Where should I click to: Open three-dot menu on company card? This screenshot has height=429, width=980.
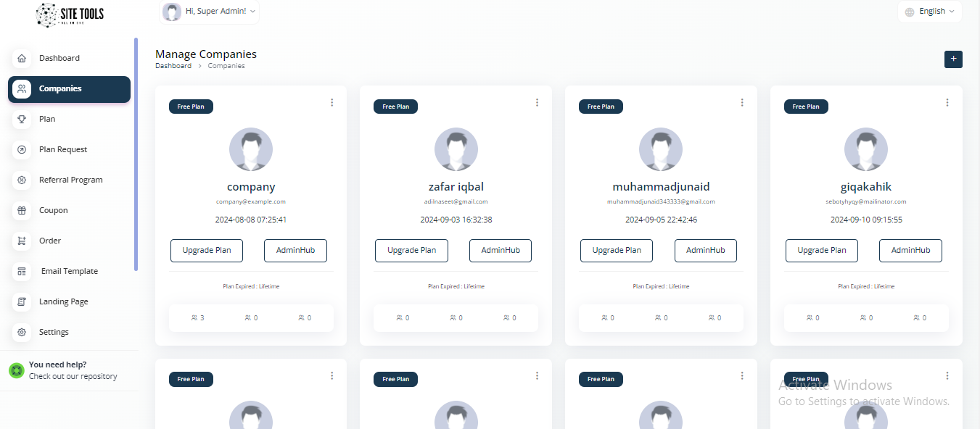(332, 103)
